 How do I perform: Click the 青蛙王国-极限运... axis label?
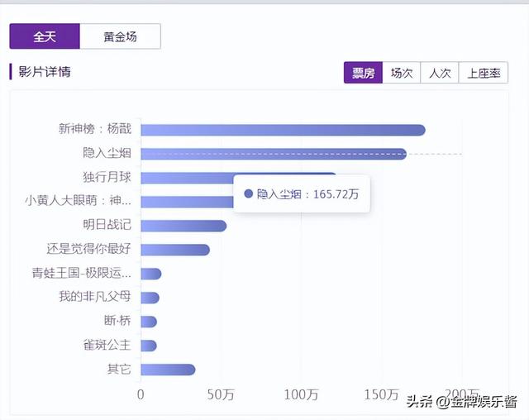click(82, 273)
